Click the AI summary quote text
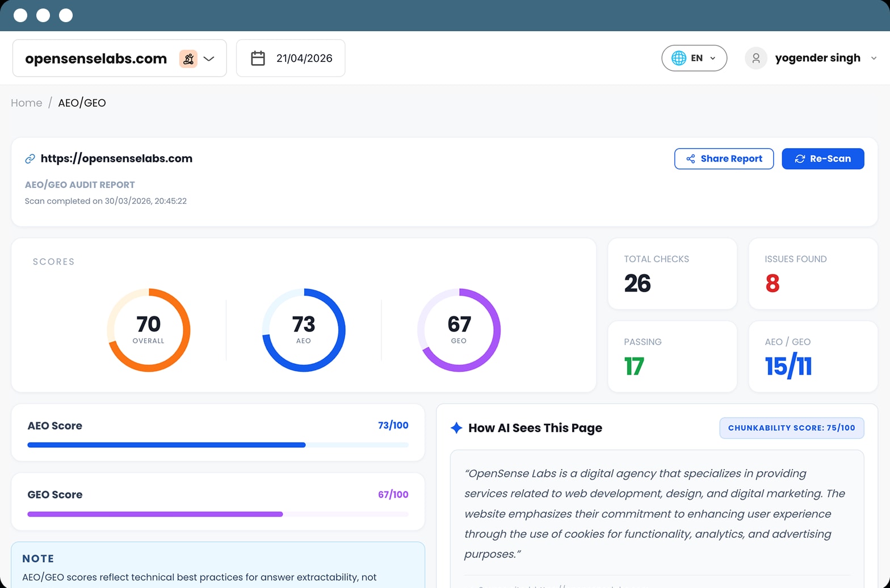Screen dimensions: 890x588 [655, 514]
